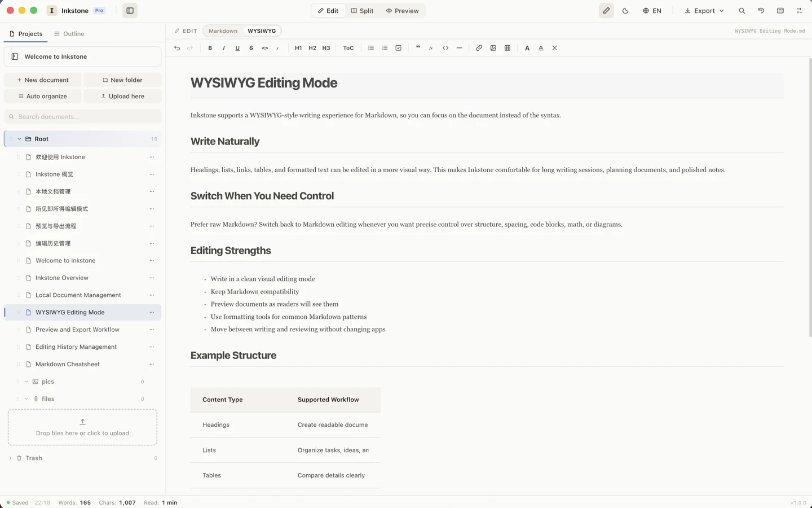Change the text color
Screen dimensions: 812x508
(527, 48)
